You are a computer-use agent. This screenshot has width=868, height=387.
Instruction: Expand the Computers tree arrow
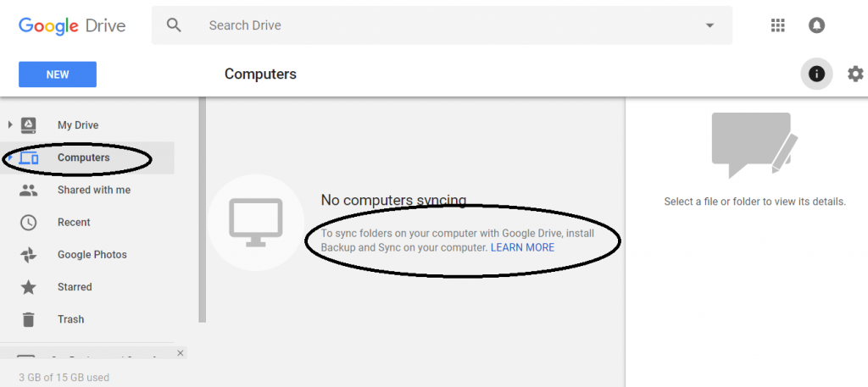9,158
